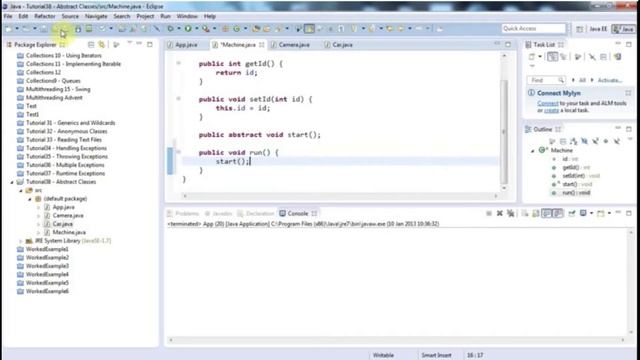This screenshot has width=640, height=360.
Task: Select Machine.java in Package Explorer
Action: (69, 232)
